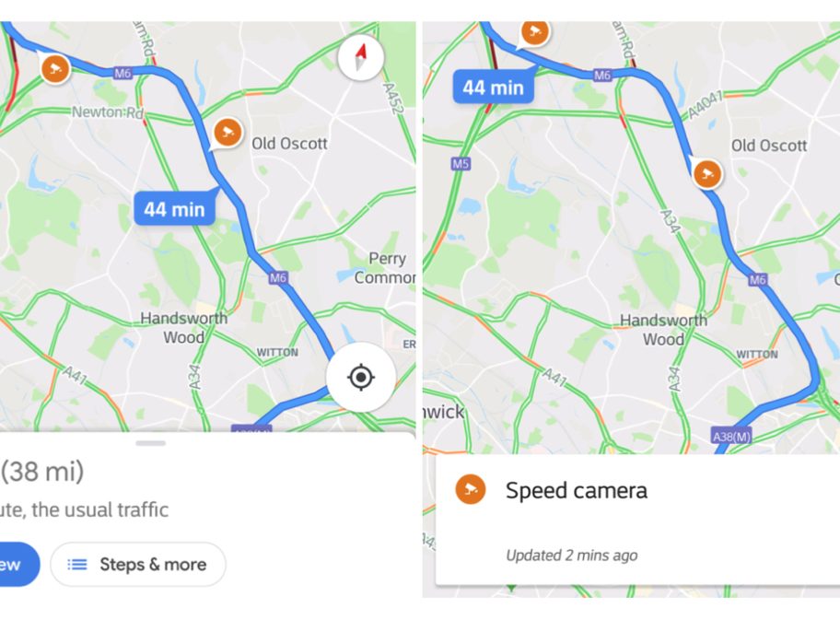Tap the compass icon on left map

point(360,57)
